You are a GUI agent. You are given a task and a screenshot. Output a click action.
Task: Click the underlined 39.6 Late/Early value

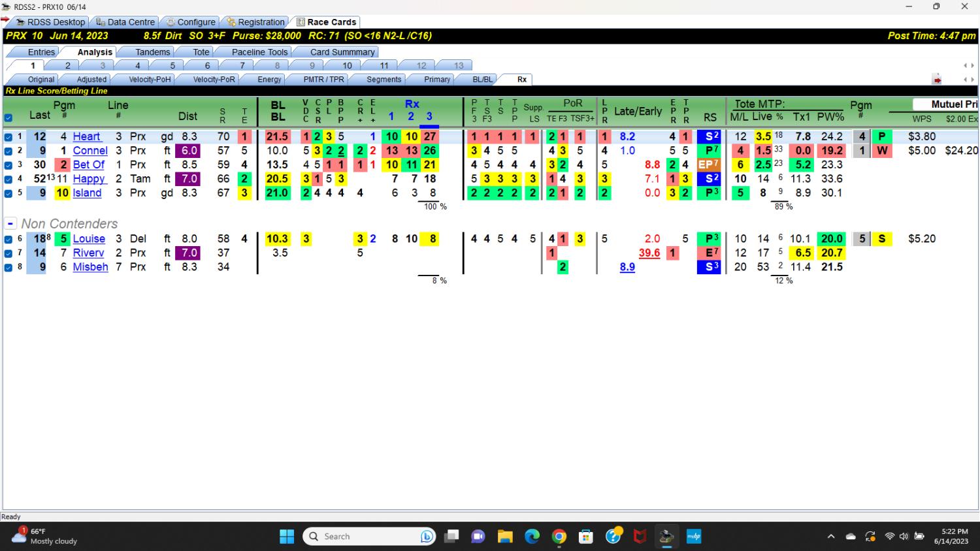[649, 253]
